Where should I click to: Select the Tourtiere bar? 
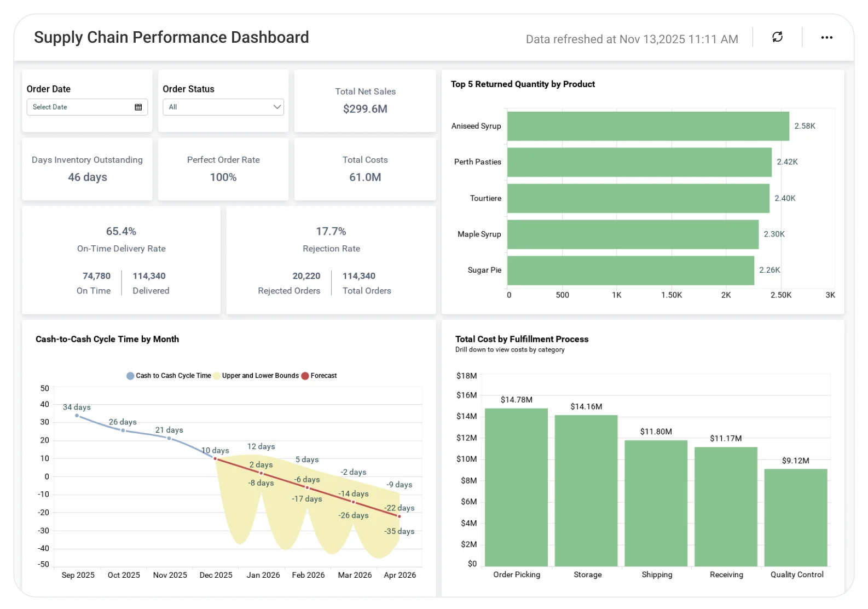638,198
